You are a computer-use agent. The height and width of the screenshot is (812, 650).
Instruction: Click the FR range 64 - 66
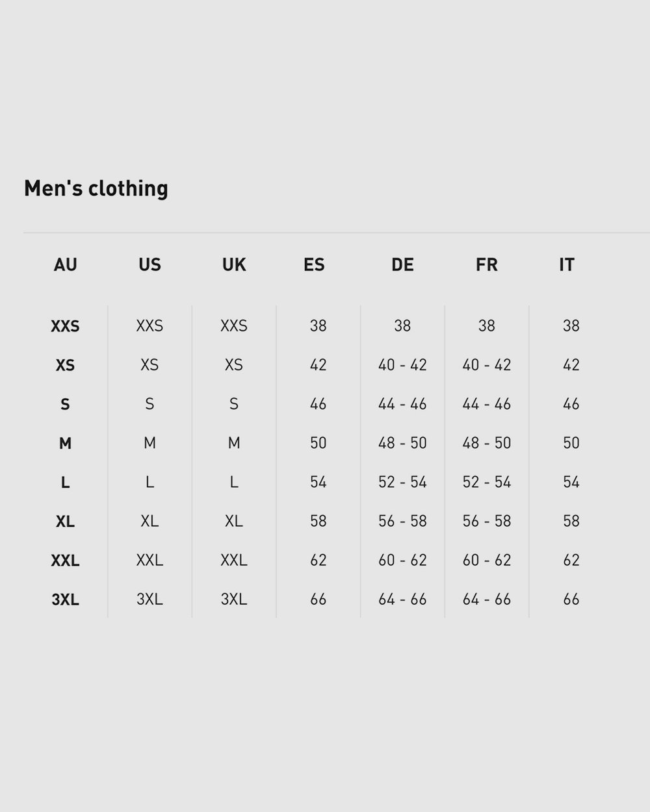coord(487,599)
